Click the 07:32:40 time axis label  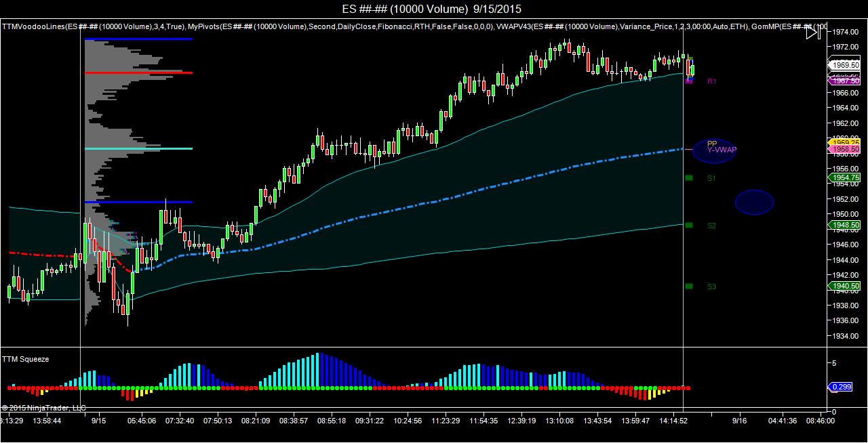pyautogui.click(x=180, y=421)
